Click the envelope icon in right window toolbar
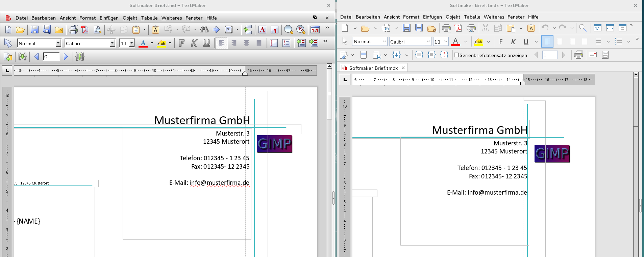Screen dimensions: 644x257 [x=593, y=55]
